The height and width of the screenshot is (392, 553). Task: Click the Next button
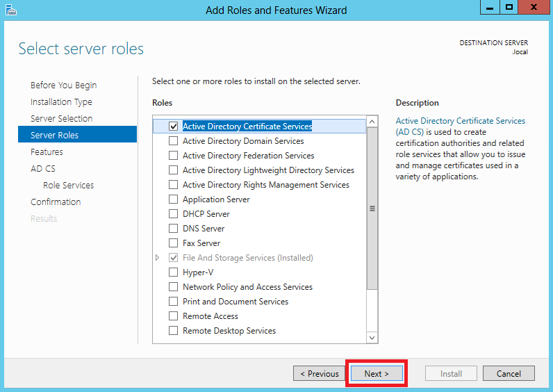(377, 374)
